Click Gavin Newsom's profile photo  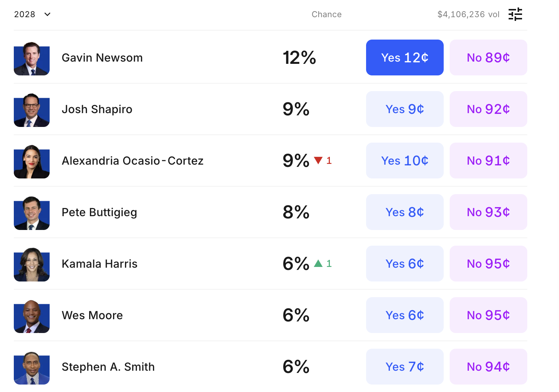32,58
